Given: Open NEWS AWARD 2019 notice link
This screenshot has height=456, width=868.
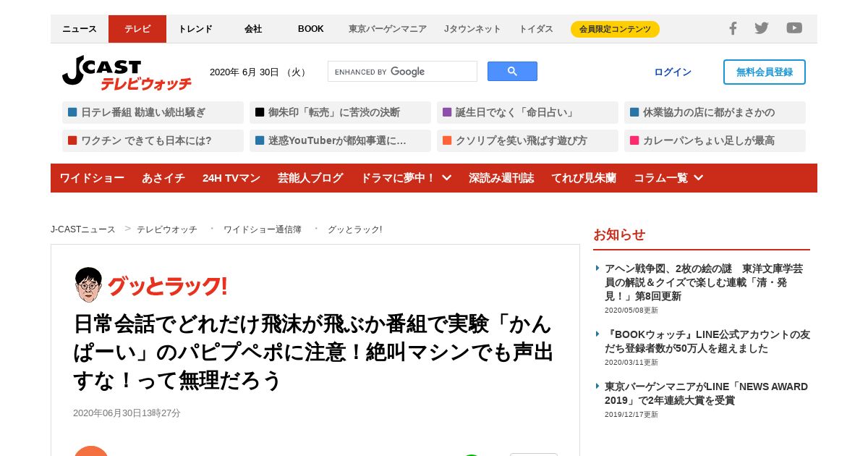Looking at the screenshot, I should [706, 393].
